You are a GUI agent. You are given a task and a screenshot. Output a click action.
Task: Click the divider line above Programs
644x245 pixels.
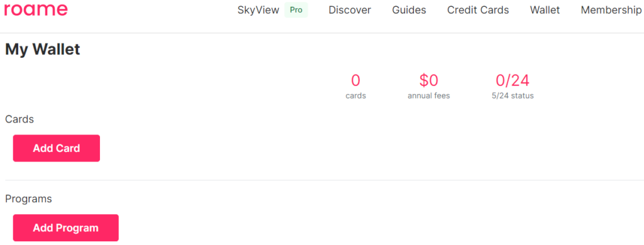pos(325,180)
